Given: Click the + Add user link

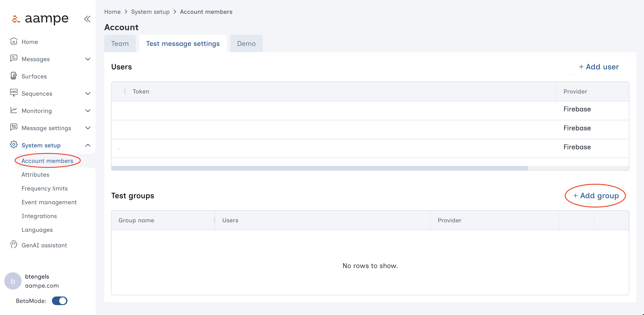Looking at the screenshot, I should pos(599,67).
